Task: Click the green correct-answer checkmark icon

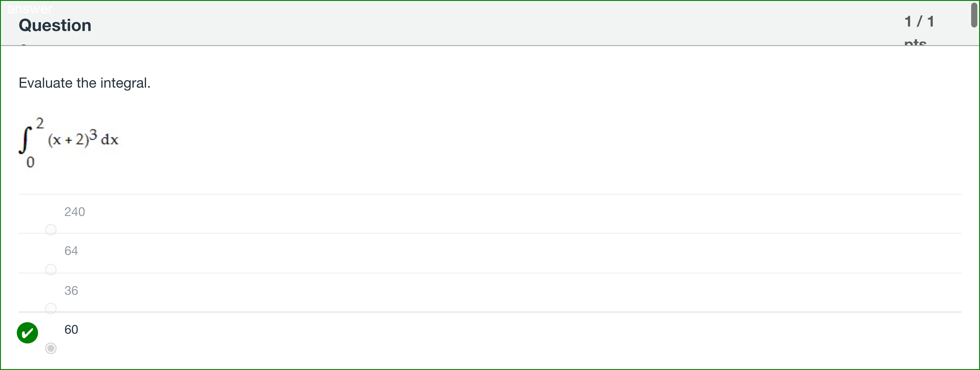Action: (27, 333)
